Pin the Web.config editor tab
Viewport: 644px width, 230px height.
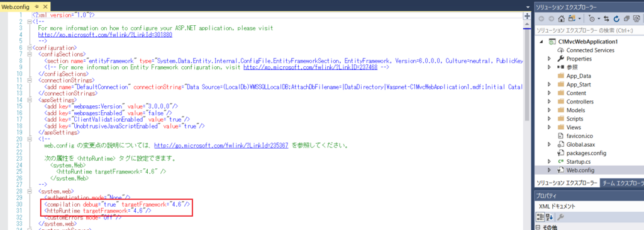36,7
